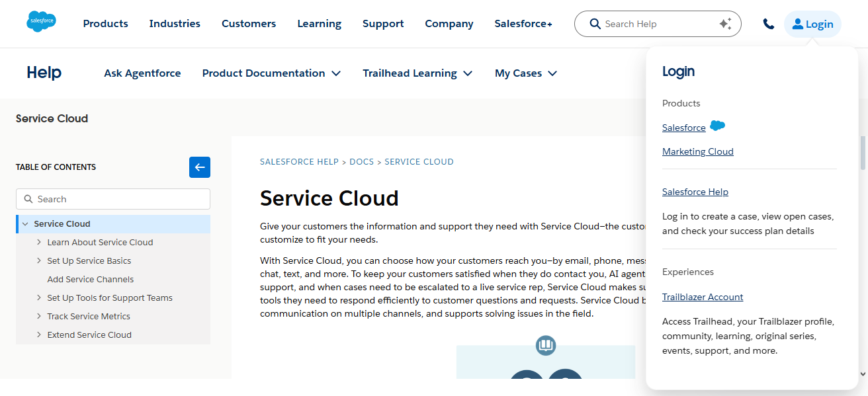
Task: Open Ask Agentforce
Action: (x=142, y=73)
